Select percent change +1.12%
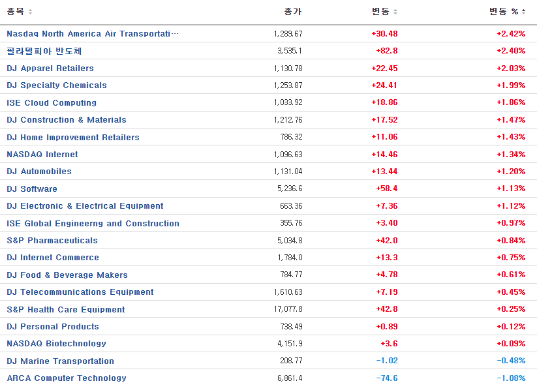The image size is (537, 392). pyautogui.click(x=511, y=205)
